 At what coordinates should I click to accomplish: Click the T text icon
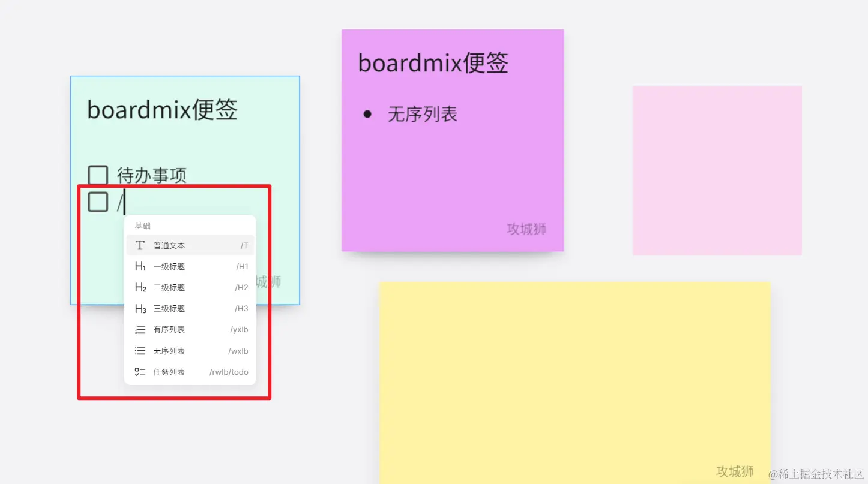(140, 245)
